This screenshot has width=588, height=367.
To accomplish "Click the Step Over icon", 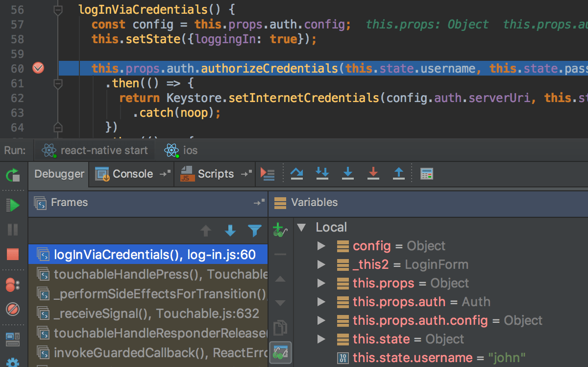I will 297,173.
